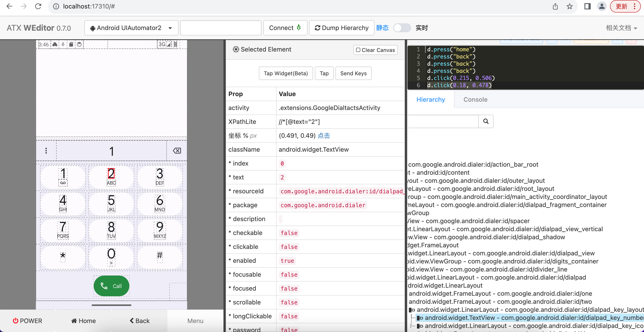Tap dialpad key 1 with voicemail
This screenshot has height=332, width=644.
coord(63,177)
